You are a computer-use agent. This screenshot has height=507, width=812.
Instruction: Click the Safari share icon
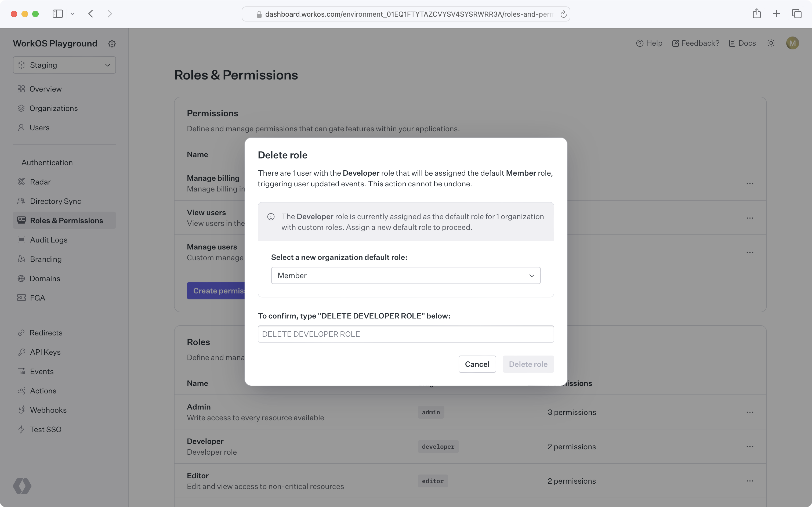coord(756,14)
